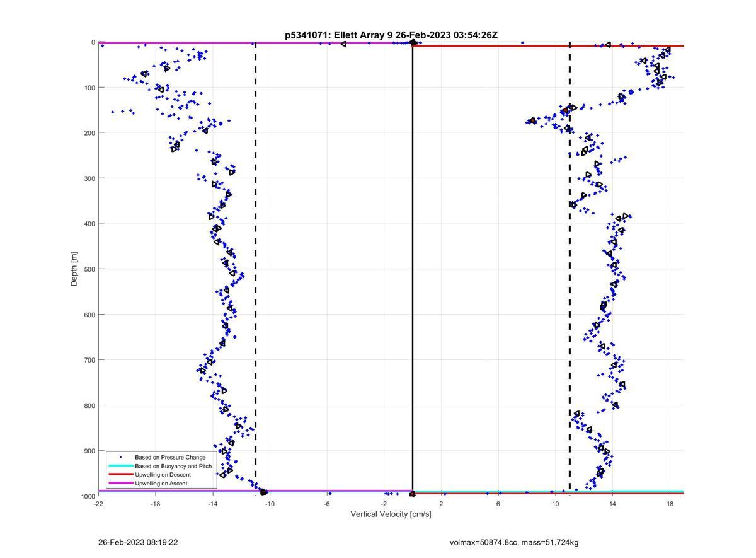Image resolution: width=756 pixels, height=558 pixels.
Task: Click the y-axis tick label '1000'
Action: click(x=87, y=496)
